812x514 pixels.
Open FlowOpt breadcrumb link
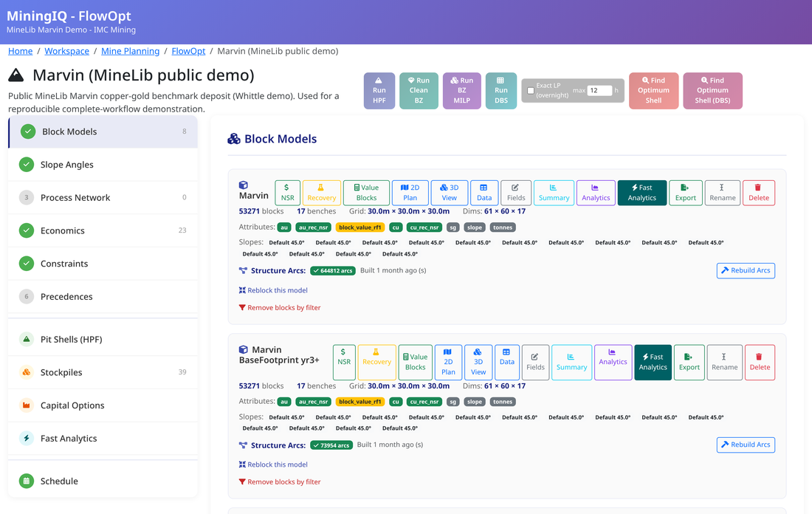coord(188,51)
